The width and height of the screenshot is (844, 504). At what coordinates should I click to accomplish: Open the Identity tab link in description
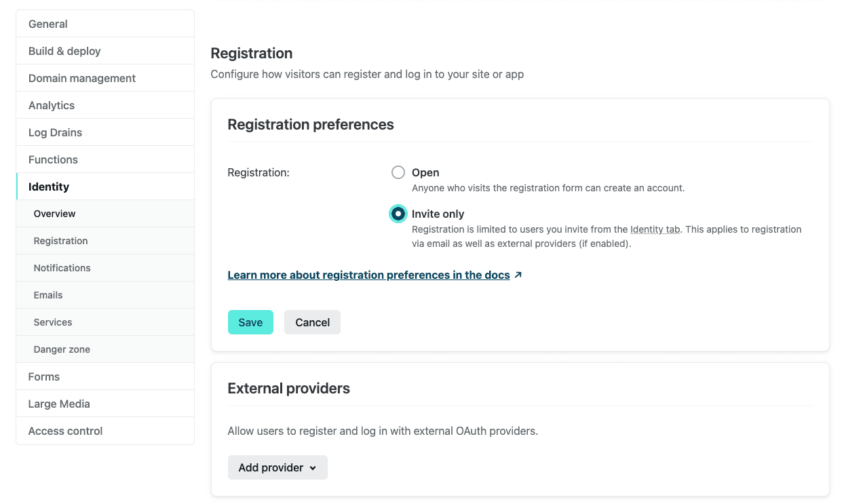pos(655,229)
